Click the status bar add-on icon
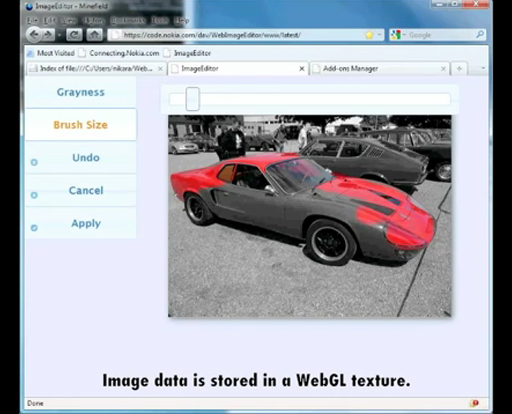 click(475, 403)
